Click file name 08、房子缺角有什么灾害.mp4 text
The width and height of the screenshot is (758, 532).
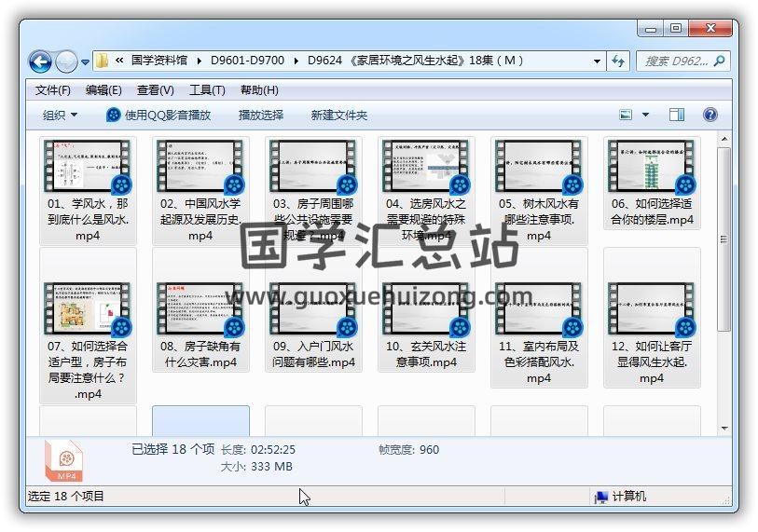200,354
